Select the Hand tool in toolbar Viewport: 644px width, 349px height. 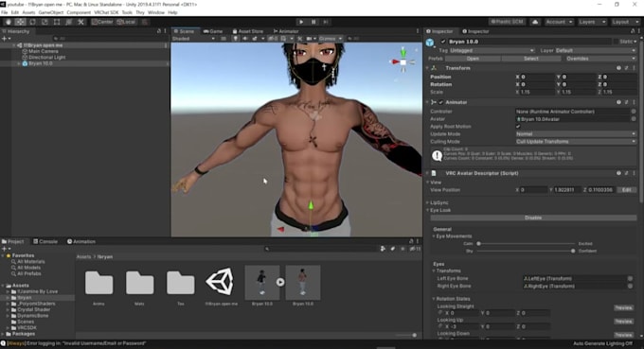click(x=9, y=22)
